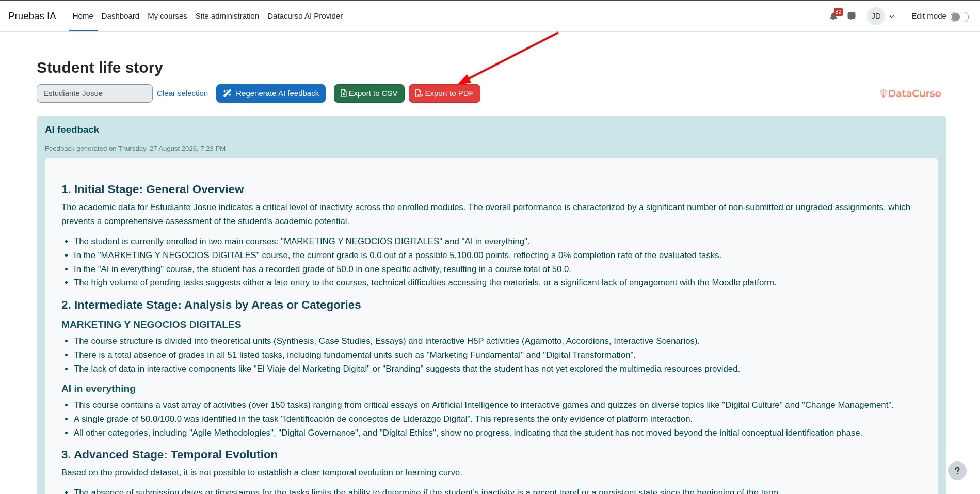Screen dimensions: 980x494
Task: Open the messaging drawer speech bubble
Action: pos(852,16)
